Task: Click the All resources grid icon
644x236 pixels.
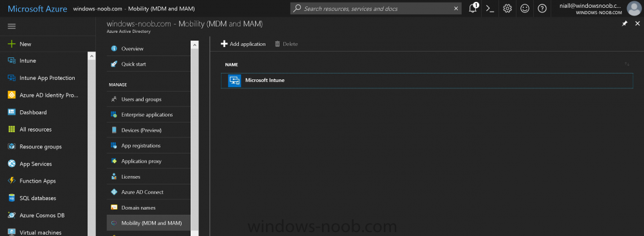Action: 12,130
